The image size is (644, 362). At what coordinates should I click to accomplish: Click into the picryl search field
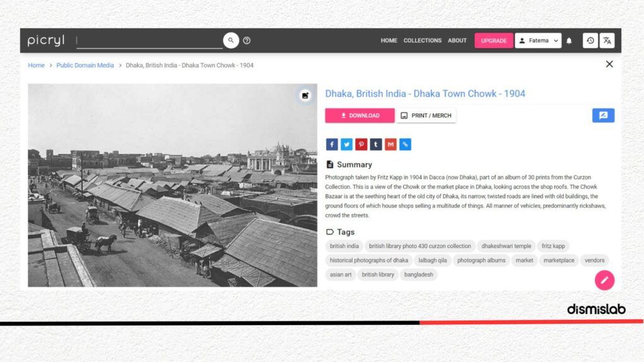tap(150, 40)
